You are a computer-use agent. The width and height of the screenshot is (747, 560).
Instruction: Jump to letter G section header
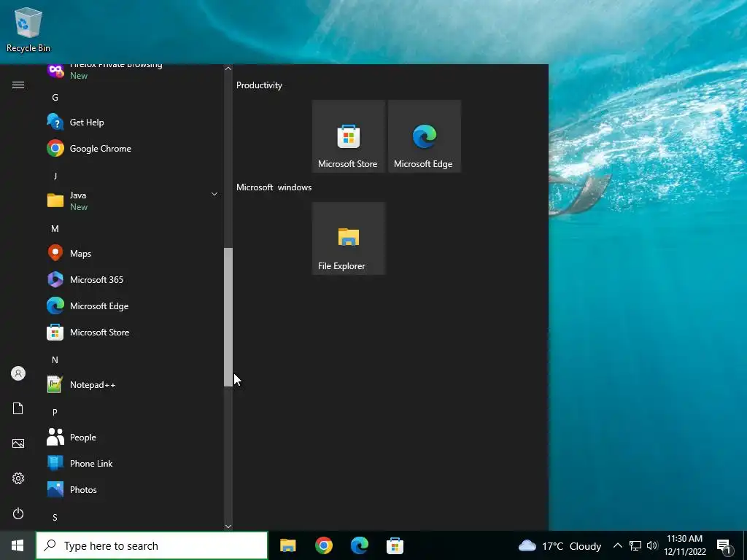[x=55, y=98]
